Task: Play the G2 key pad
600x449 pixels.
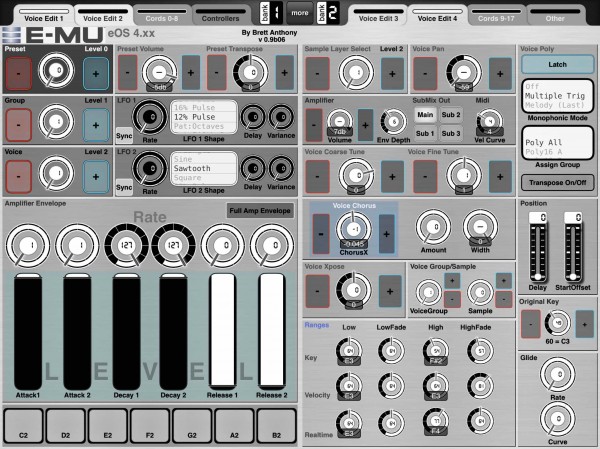Action: click(192, 426)
